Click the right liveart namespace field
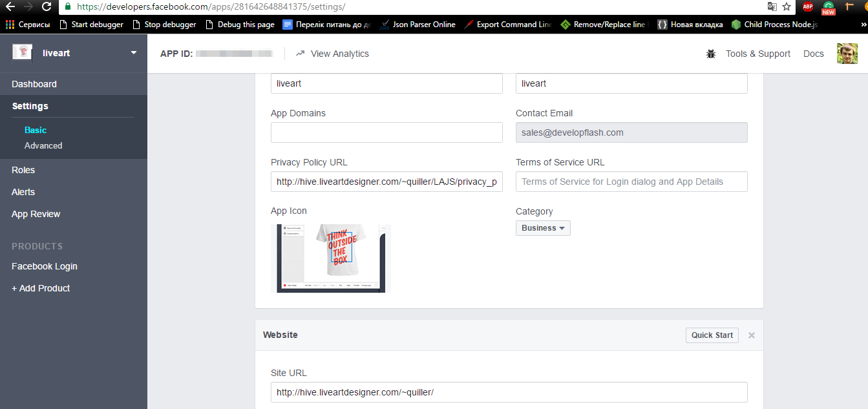 pyautogui.click(x=631, y=83)
